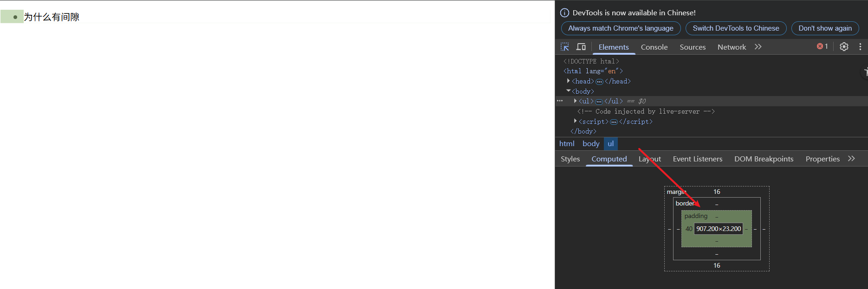
Task: Click Always match Chrome's language button
Action: pyautogui.click(x=621, y=28)
